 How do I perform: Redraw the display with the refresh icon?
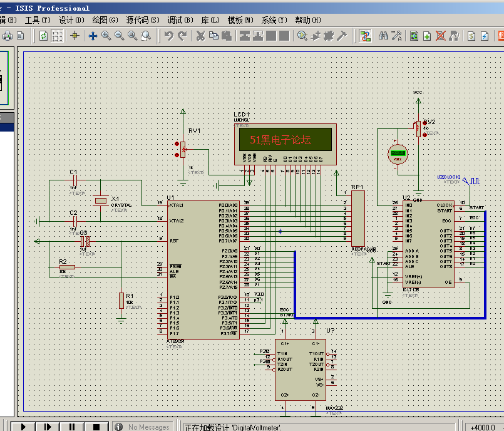tap(43, 36)
